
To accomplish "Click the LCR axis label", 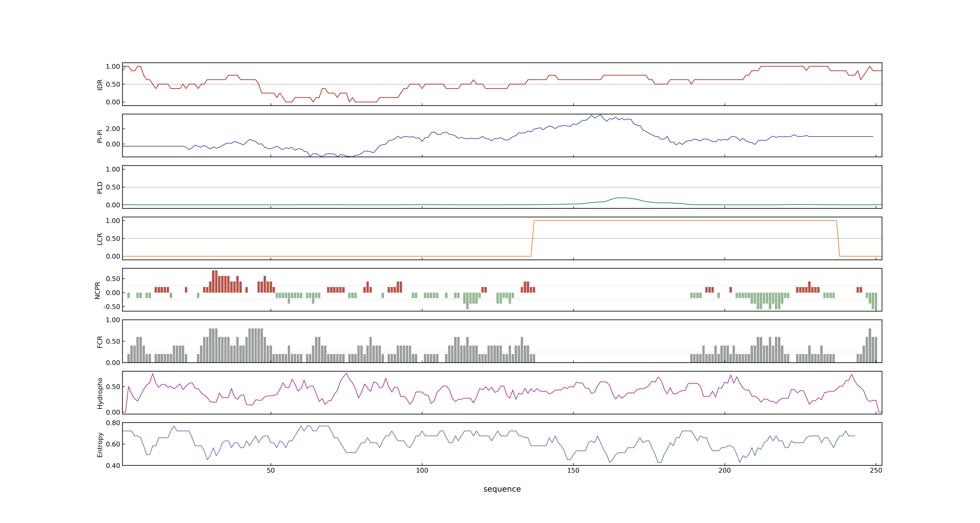I will [x=100, y=239].
